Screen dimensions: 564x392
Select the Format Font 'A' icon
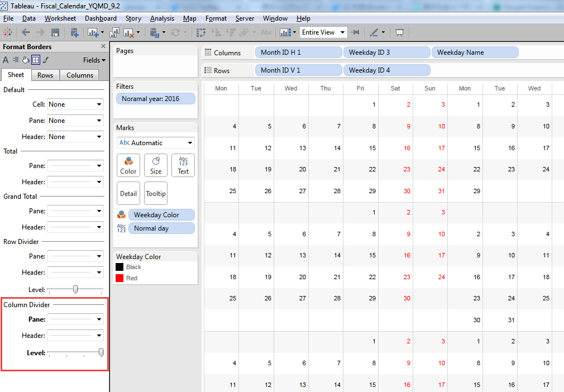(6, 60)
